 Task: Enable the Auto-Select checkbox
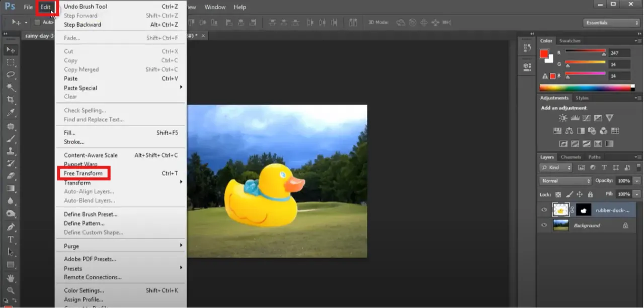(x=37, y=22)
